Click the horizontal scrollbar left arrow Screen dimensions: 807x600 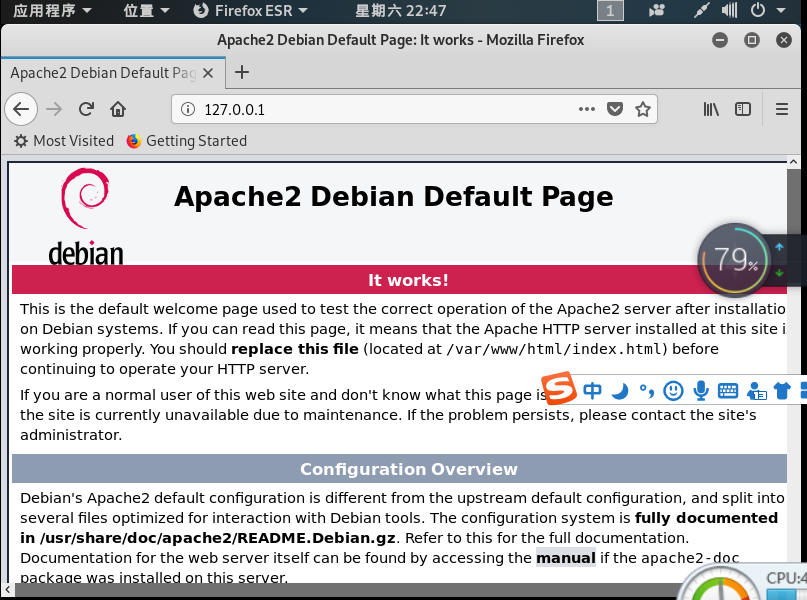(x=7, y=589)
